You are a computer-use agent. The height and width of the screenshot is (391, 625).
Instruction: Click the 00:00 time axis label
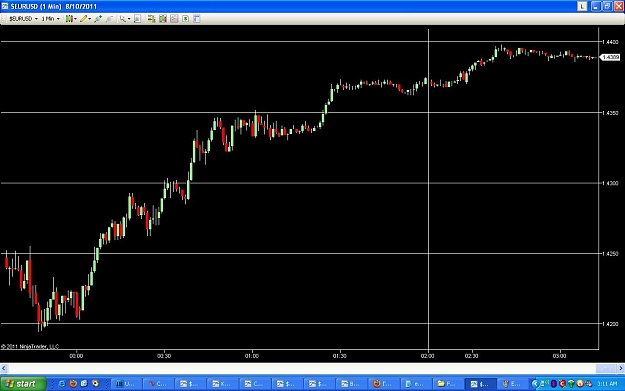tap(76, 356)
